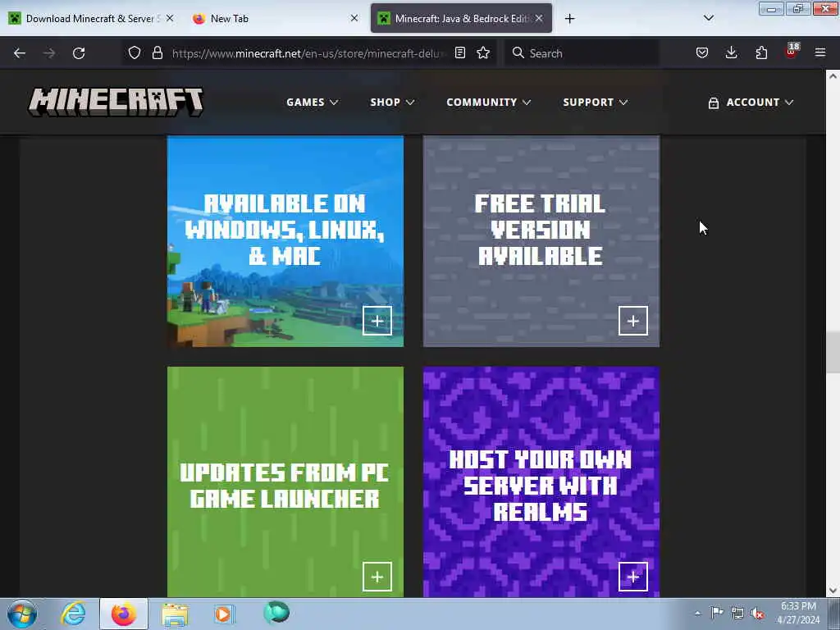Go back to the previous page
840x630 pixels.
(x=20, y=53)
